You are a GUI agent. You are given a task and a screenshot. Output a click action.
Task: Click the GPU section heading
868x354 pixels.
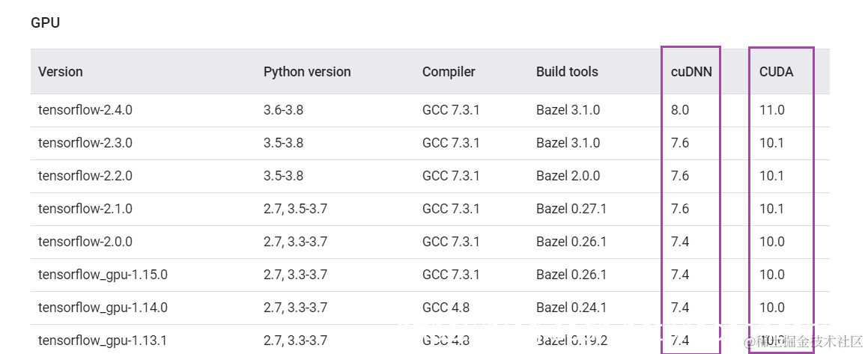pos(45,23)
